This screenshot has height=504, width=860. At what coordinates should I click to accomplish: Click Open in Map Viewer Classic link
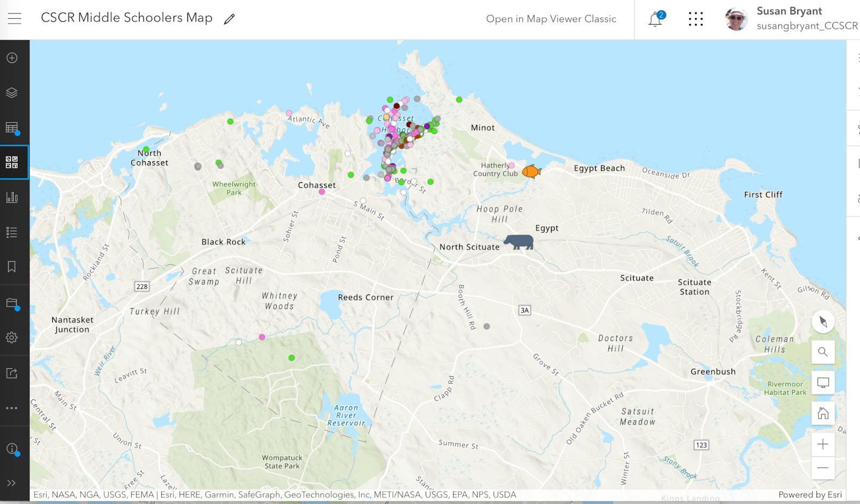(551, 19)
